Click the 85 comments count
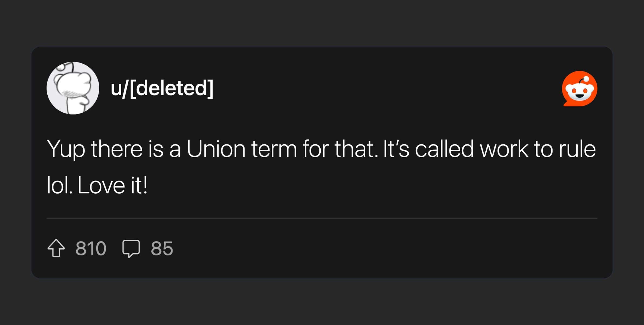644x325 pixels. (x=162, y=248)
